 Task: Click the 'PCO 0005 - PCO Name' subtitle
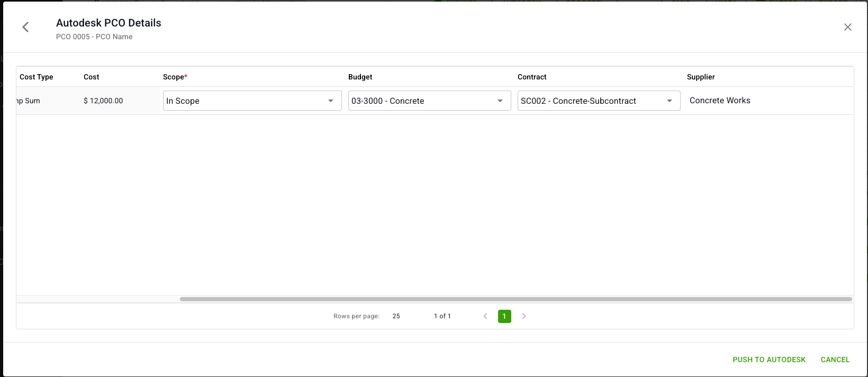point(94,37)
